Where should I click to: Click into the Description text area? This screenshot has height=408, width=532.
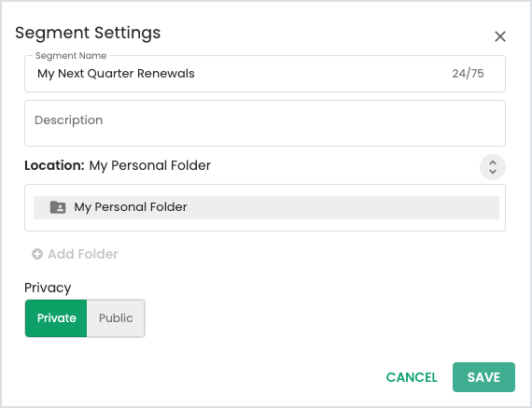click(265, 123)
